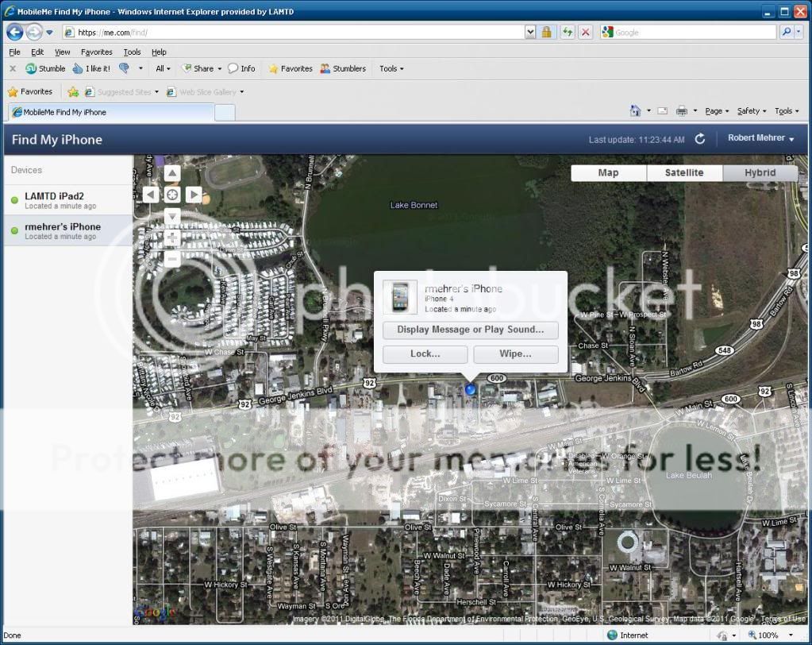The width and height of the screenshot is (812, 645).
Task: View the security lock report icon
Action: coord(546,32)
